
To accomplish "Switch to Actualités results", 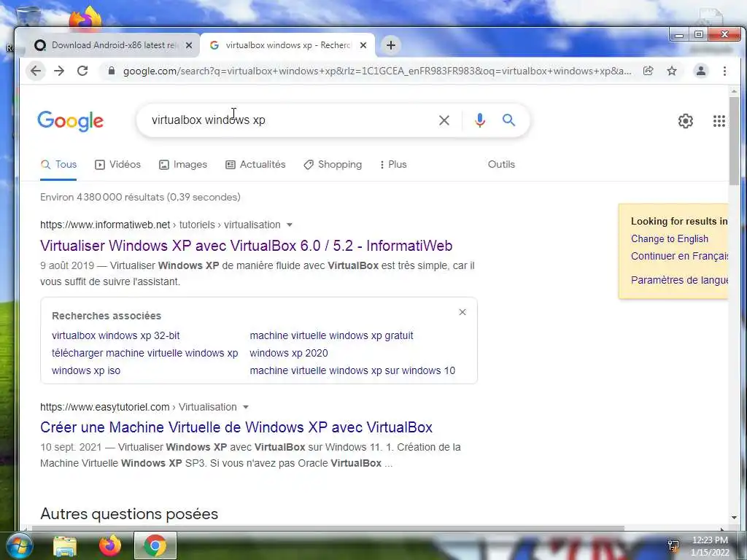I will [x=255, y=165].
